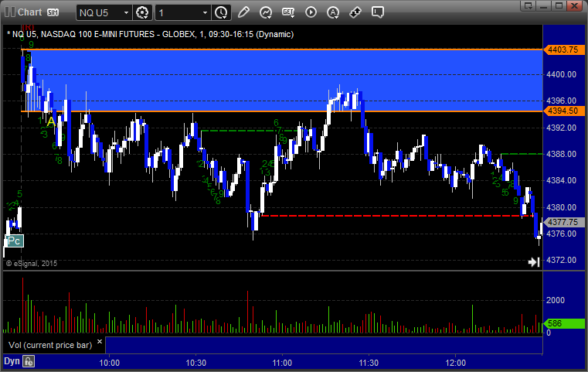Click the 11:00 time axis label
588x372 pixels.
tap(282, 363)
